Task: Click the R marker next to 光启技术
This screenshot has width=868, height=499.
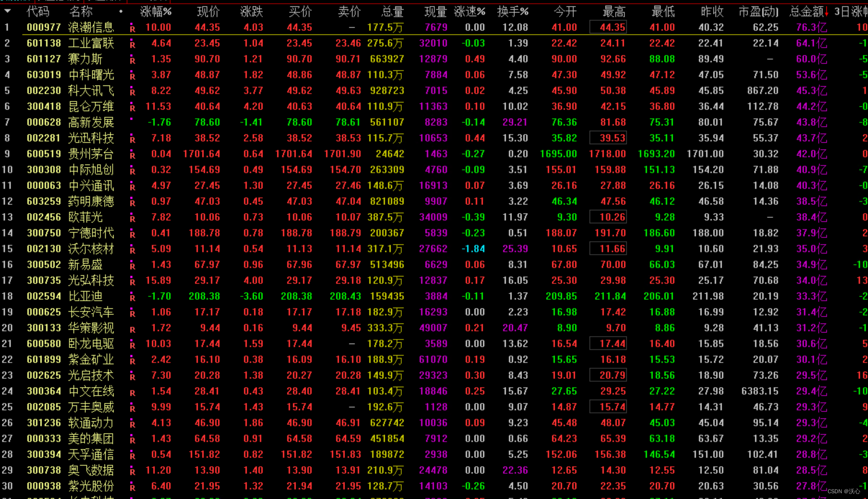Action: coord(132,377)
